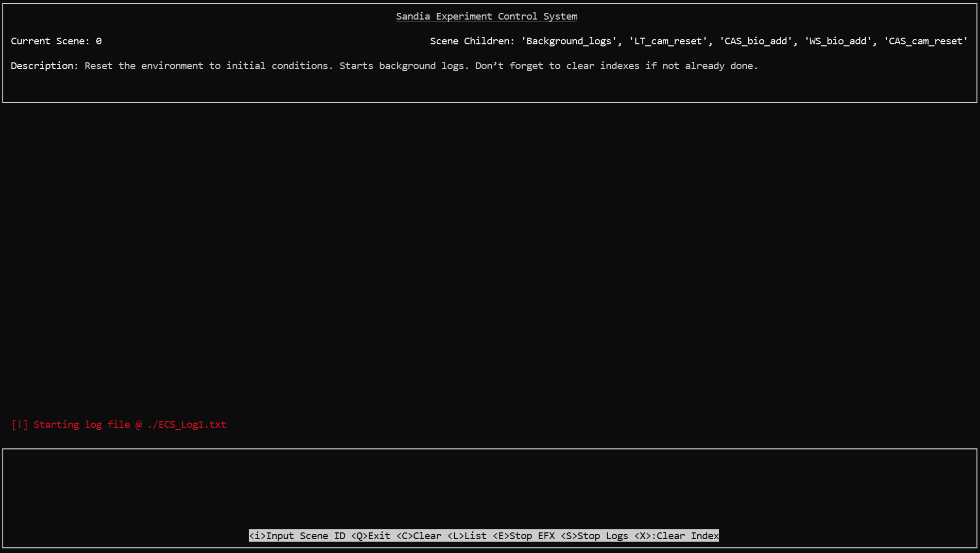Click the Clear command in bottom bar
980x553 pixels.
(419, 536)
